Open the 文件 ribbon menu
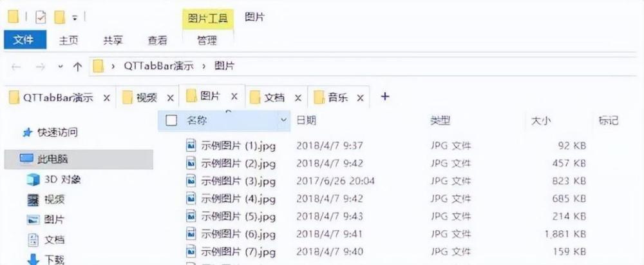 pyautogui.click(x=23, y=41)
